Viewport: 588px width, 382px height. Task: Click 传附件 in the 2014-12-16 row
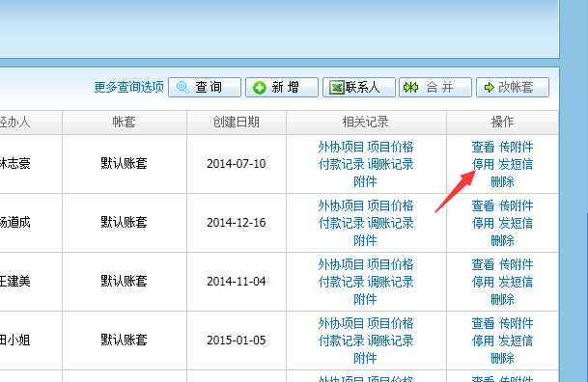(516, 205)
